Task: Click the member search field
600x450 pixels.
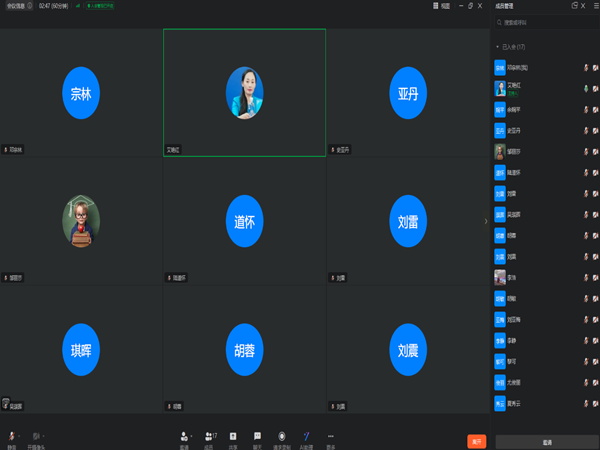Action: (x=547, y=23)
